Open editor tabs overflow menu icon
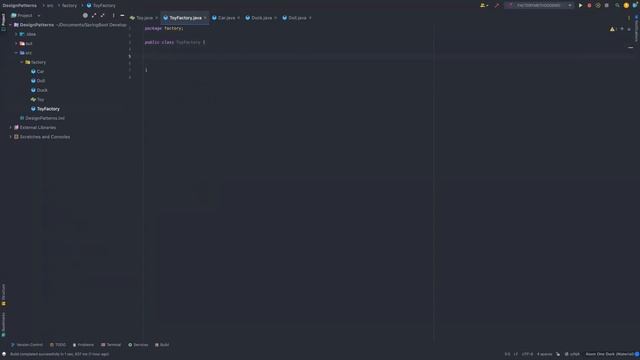Image resolution: width=640 pixels, height=360 pixels. (x=629, y=18)
